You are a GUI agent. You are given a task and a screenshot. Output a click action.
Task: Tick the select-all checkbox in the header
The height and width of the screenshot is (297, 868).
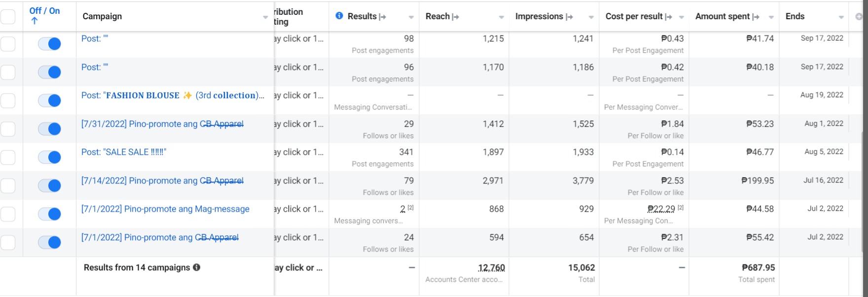coord(8,17)
